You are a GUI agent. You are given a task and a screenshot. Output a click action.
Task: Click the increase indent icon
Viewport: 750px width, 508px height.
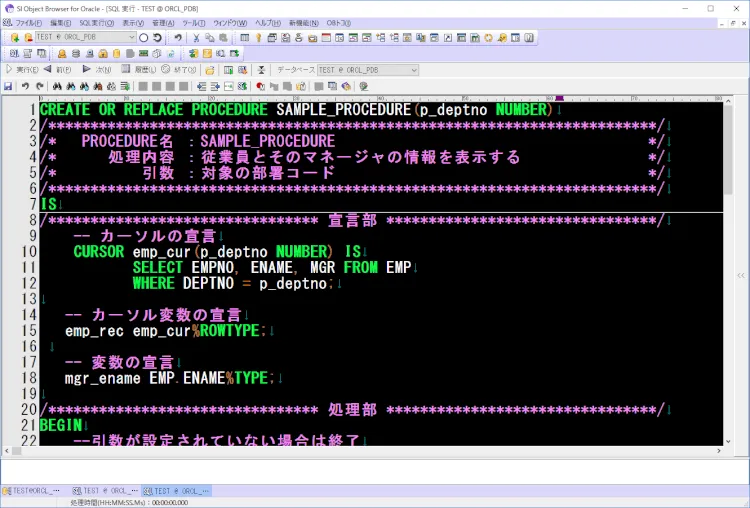click(215, 87)
